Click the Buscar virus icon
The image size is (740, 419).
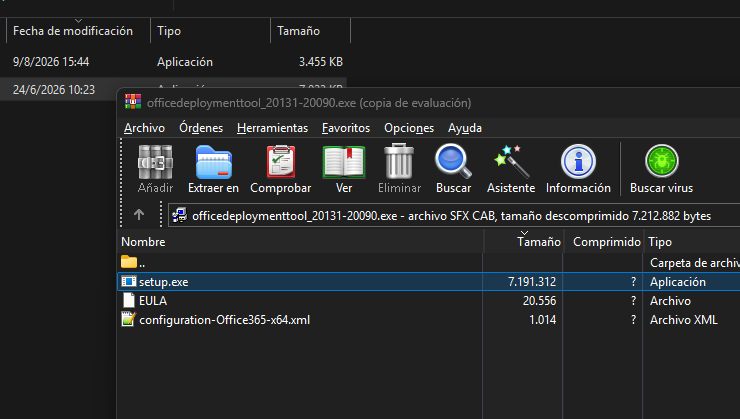[x=662, y=161]
